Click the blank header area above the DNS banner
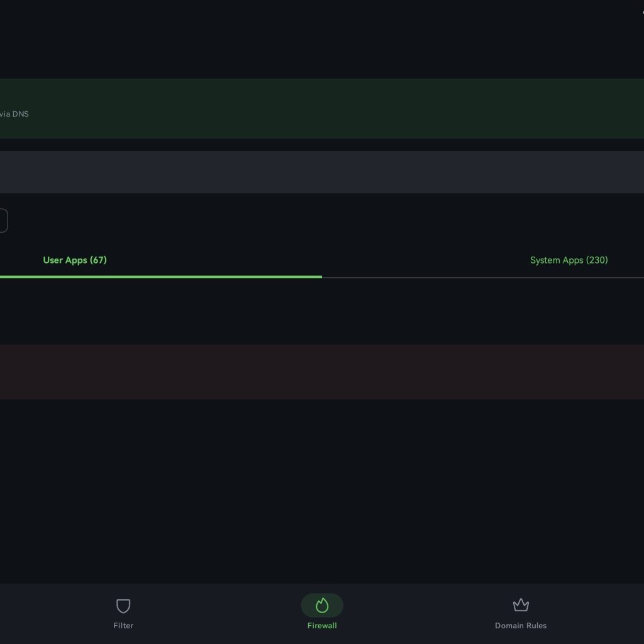The width and height of the screenshot is (644, 644). coord(322,39)
